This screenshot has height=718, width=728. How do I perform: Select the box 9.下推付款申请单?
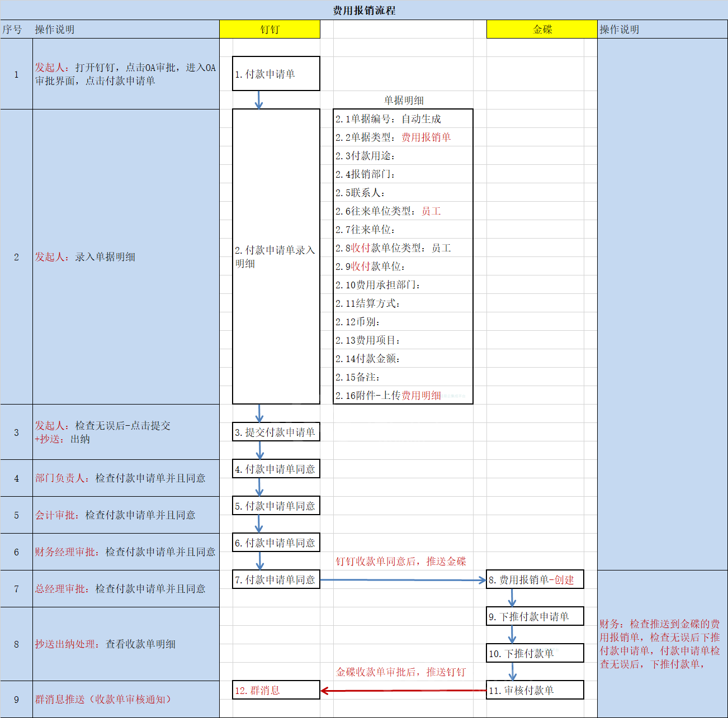pyautogui.click(x=535, y=616)
